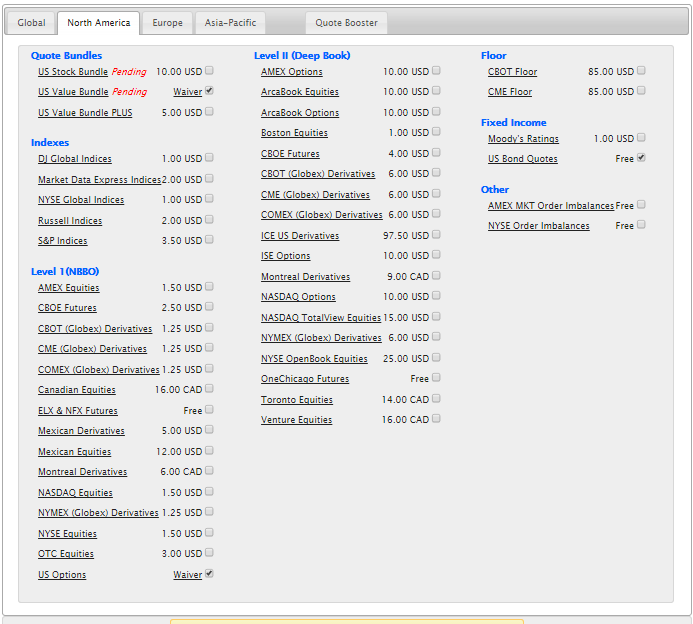Click the Fixed Income section heading
This screenshot has width=693, height=624.
click(x=514, y=122)
